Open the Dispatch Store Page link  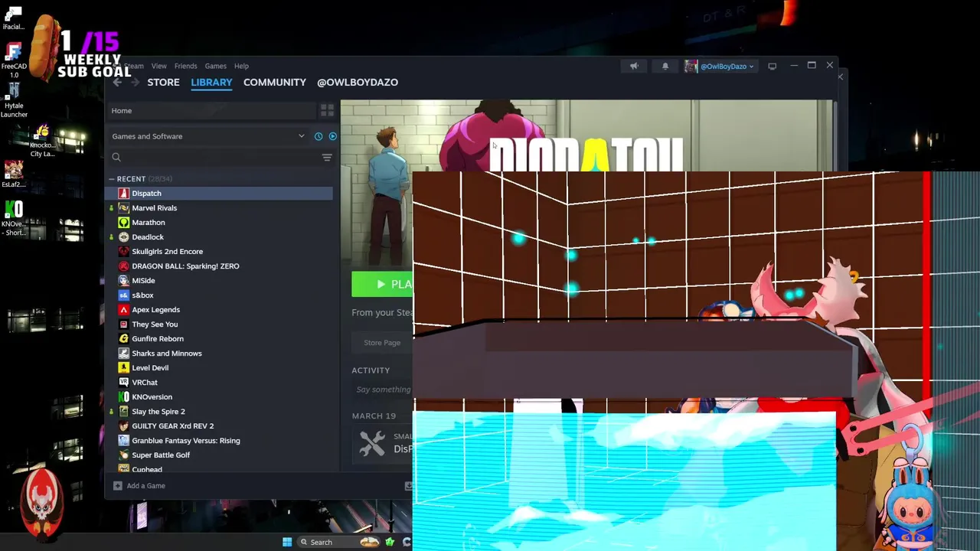pyautogui.click(x=382, y=343)
